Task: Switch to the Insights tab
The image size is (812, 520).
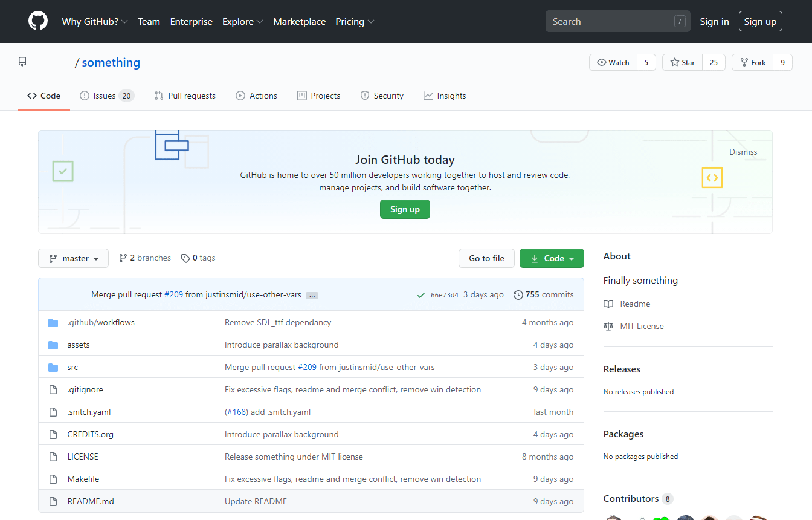Action: pos(445,96)
